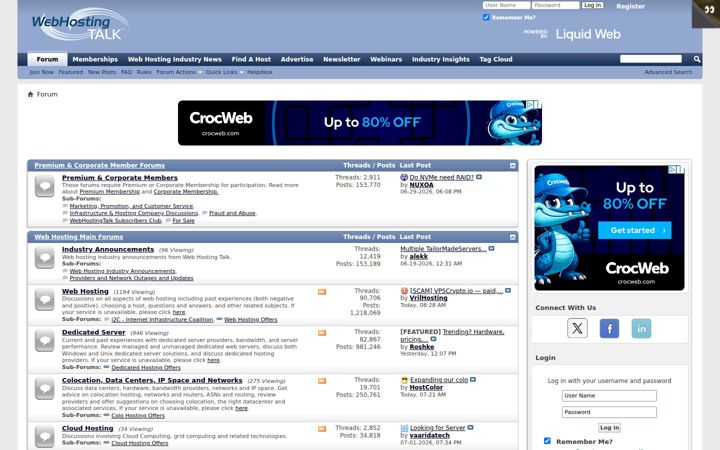The width and height of the screenshot is (720, 450).
Task: Open the LinkedIn social icon
Action: pos(641,328)
